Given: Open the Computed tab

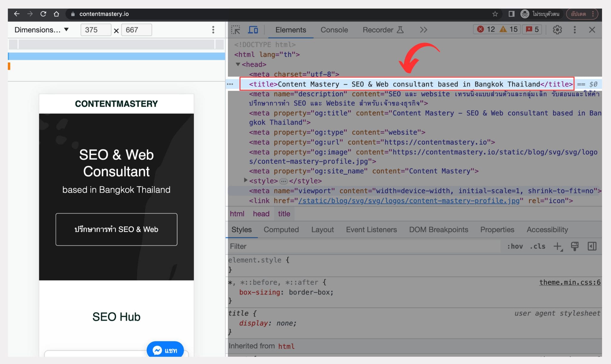Looking at the screenshot, I should pos(281,230).
